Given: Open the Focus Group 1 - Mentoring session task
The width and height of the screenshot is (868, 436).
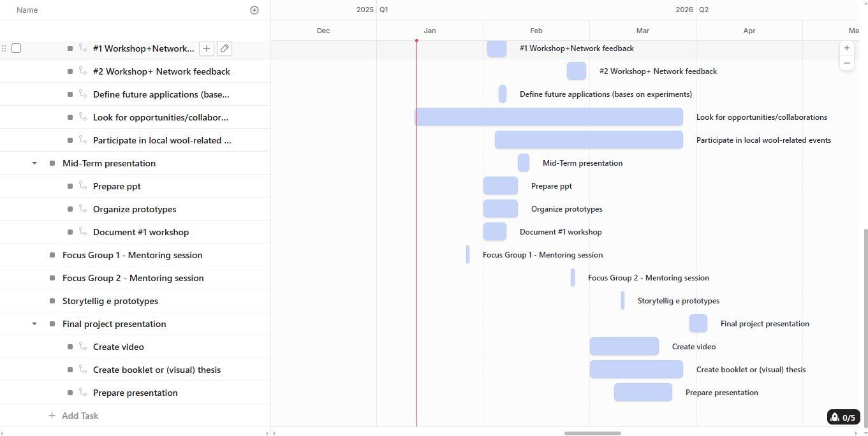Looking at the screenshot, I should 132,255.
